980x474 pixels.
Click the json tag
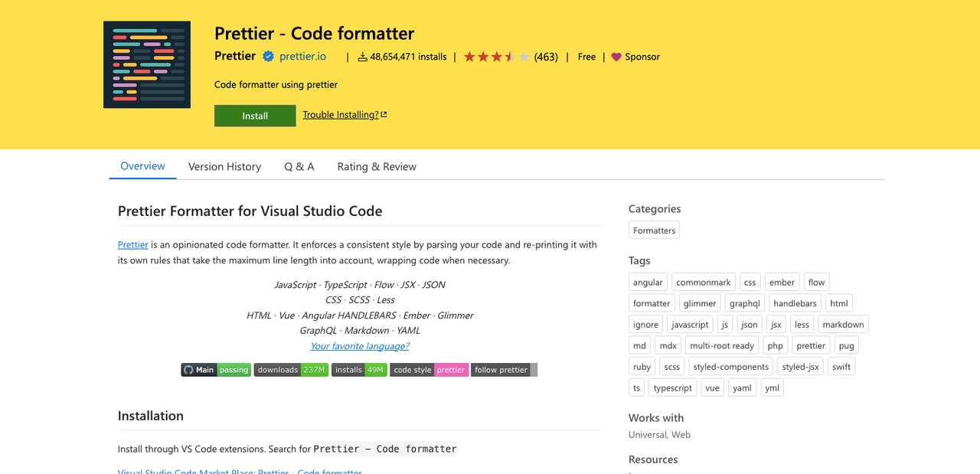pyautogui.click(x=750, y=325)
